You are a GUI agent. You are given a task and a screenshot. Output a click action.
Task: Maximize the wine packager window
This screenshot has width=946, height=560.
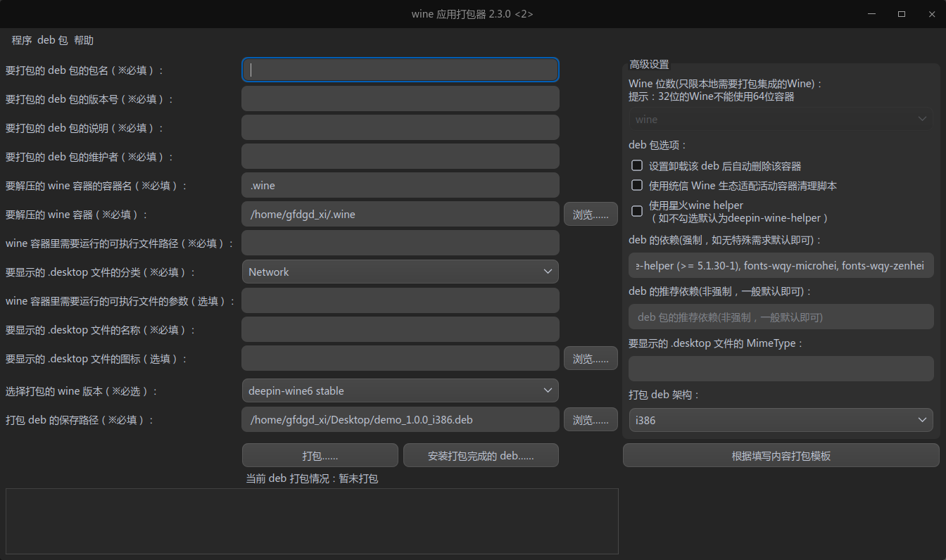pos(902,14)
